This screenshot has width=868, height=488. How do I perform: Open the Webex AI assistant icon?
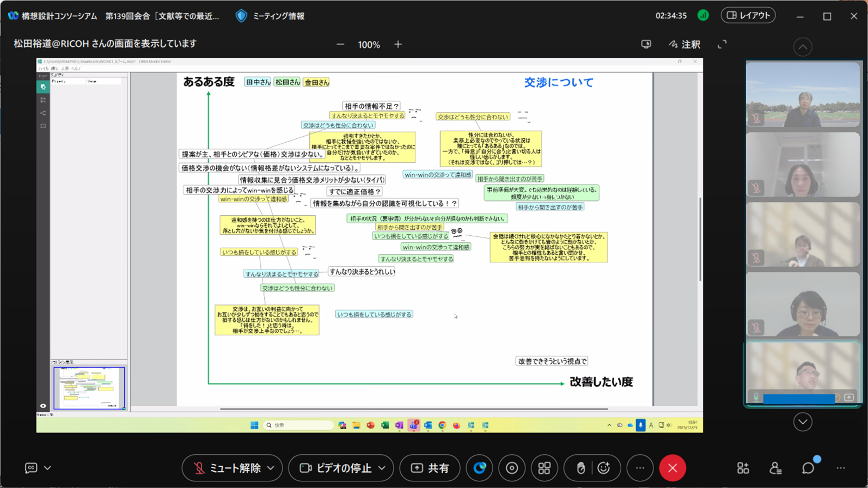tap(480, 468)
